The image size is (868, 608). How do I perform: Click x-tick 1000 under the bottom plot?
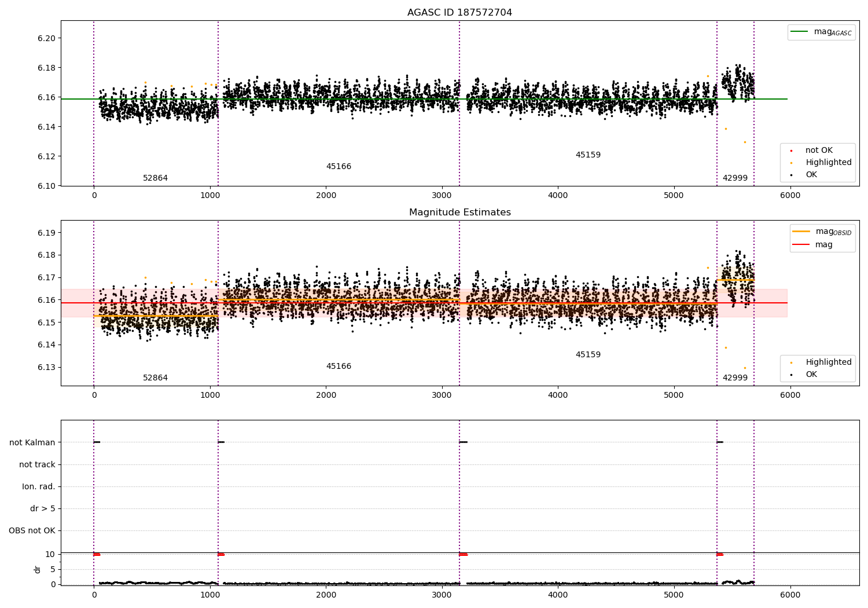210,595
